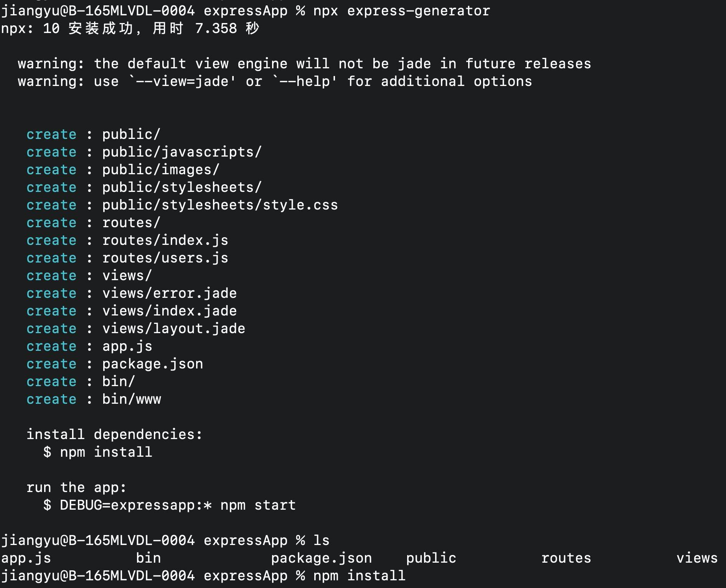The width and height of the screenshot is (726, 588).
Task: Click 'package.json' in the ls output row
Action: (x=321, y=558)
